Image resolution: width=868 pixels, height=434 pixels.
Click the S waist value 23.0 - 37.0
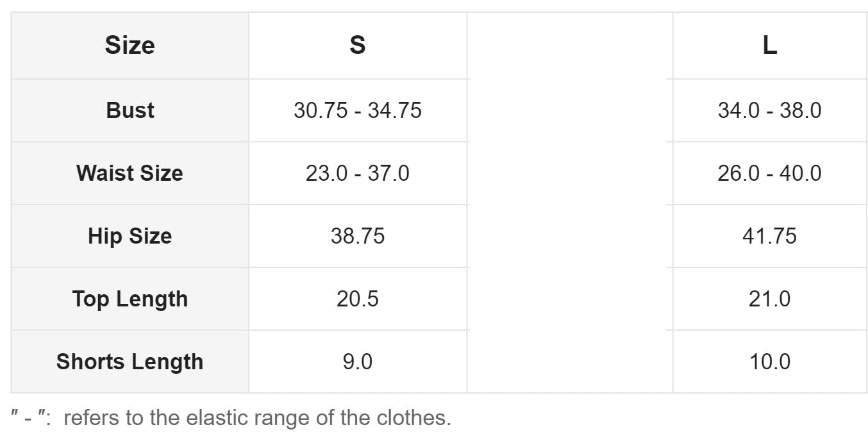click(x=358, y=173)
